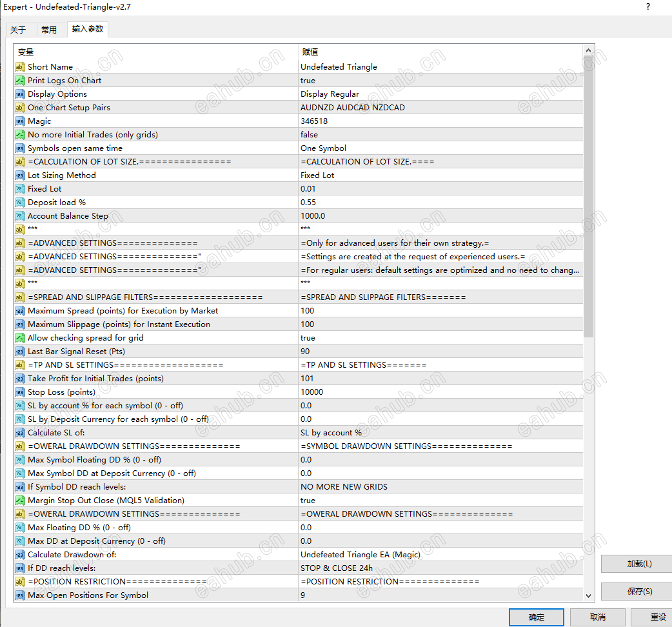The width and height of the screenshot is (672, 627).
Task: Click the integer icon beside Symbols open same time
Action: [20, 148]
